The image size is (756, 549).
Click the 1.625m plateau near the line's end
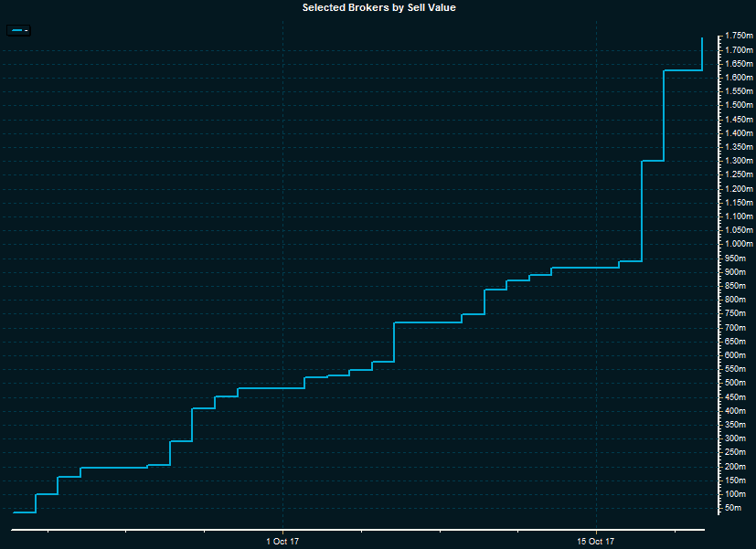[x=682, y=70]
